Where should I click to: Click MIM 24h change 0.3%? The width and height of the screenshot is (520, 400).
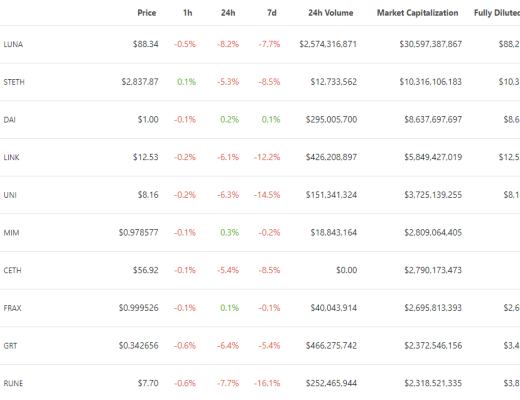click(230, 232)
